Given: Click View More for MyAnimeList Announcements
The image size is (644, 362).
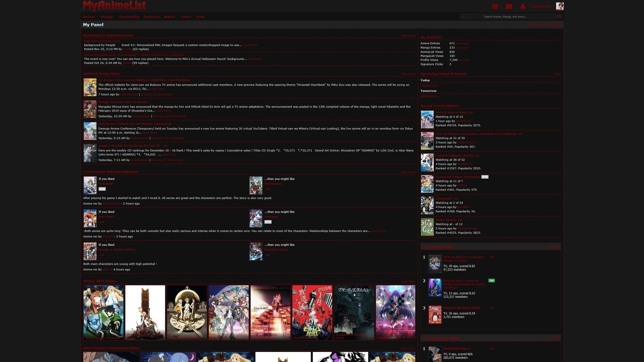Looking at the screenshot, I should pyautogui.click(x=408, y=36).
